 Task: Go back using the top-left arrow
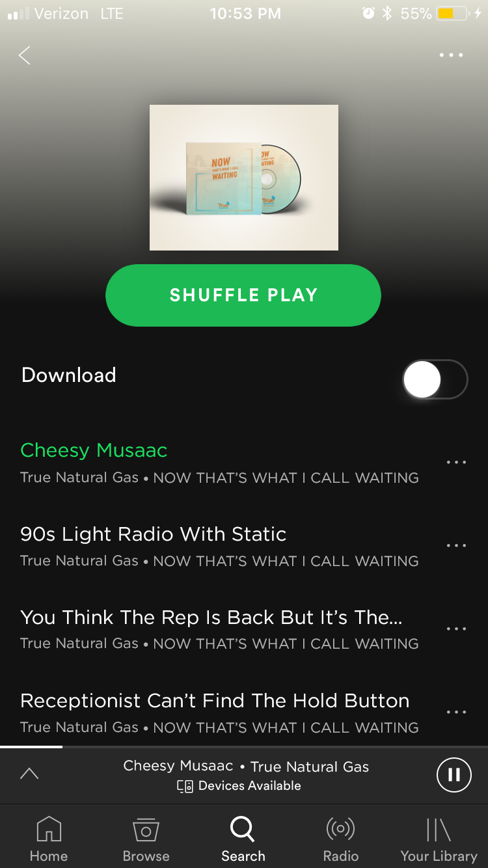click(x=25, y=55)
